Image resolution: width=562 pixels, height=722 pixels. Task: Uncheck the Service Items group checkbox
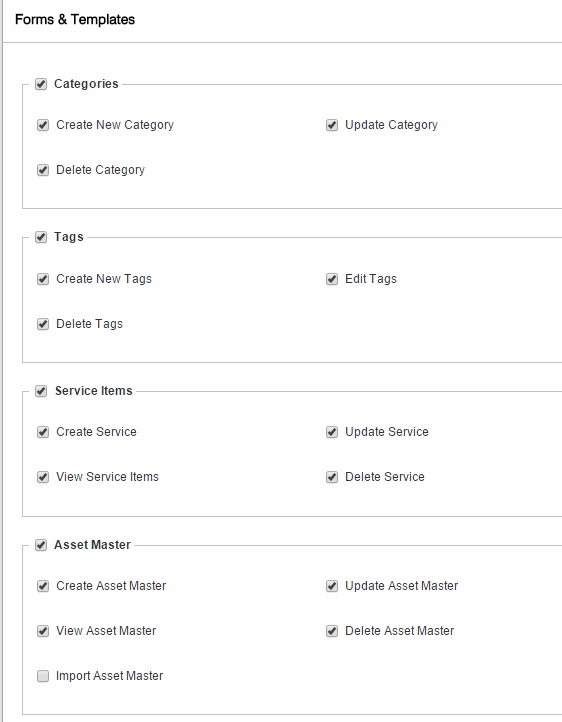tap(41, 391)
